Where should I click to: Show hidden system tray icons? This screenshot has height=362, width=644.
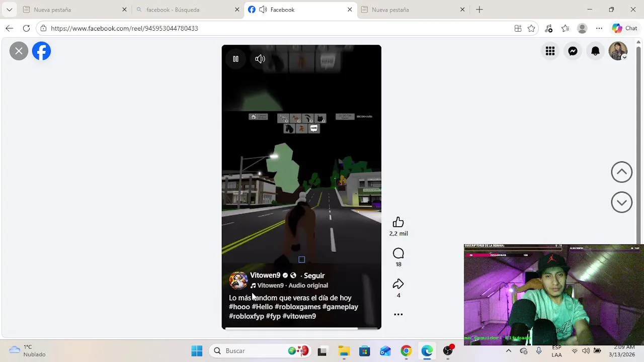(x=508, y=351)
